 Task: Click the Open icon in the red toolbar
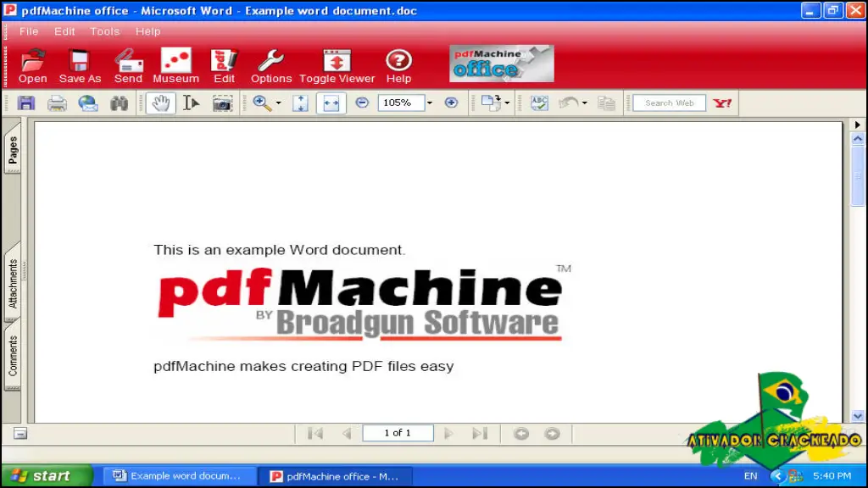(x=33, y=66)
